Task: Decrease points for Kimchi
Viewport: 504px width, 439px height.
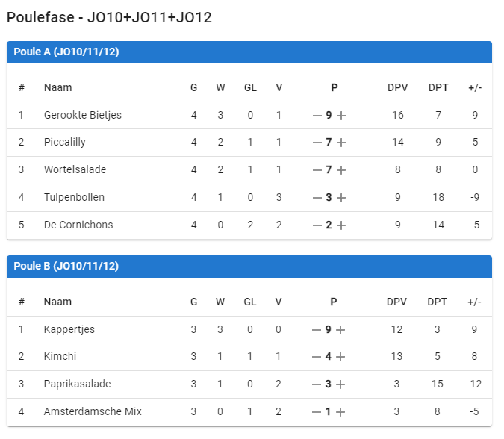Action: [x=317, y=357]
